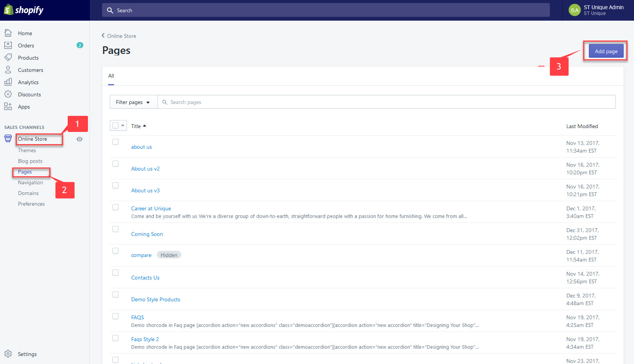Screen dimensions: 634x364
Task: Open the Faqs Style 2 page
Action: [145, 339]
